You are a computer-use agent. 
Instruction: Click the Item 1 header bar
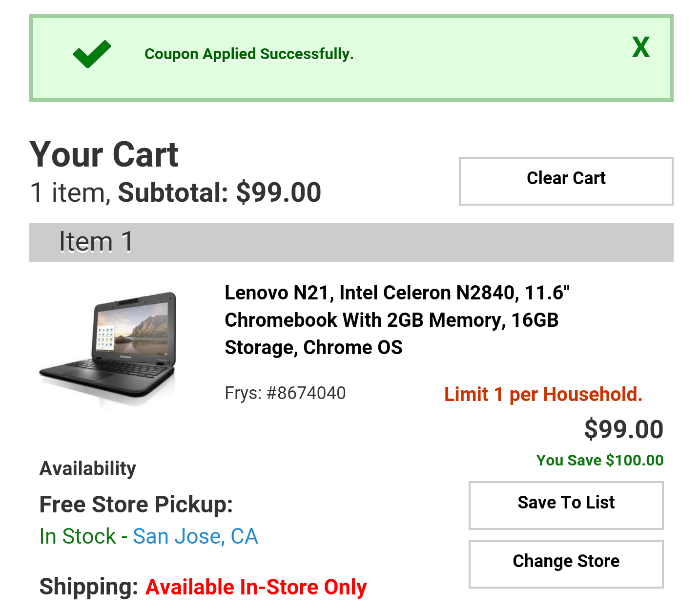(x=351, y=242)
